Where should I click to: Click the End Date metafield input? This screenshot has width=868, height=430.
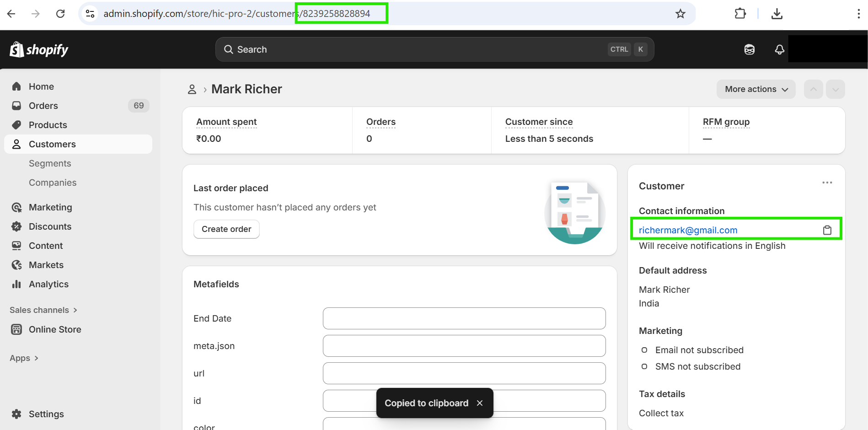click(x=464, y=318)
